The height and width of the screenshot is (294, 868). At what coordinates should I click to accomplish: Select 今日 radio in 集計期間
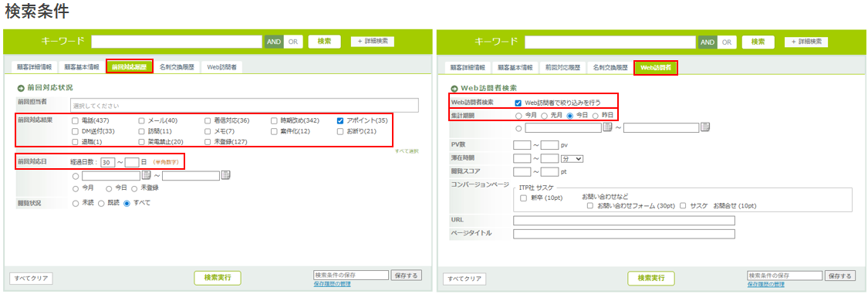click(x=570, y=115)
